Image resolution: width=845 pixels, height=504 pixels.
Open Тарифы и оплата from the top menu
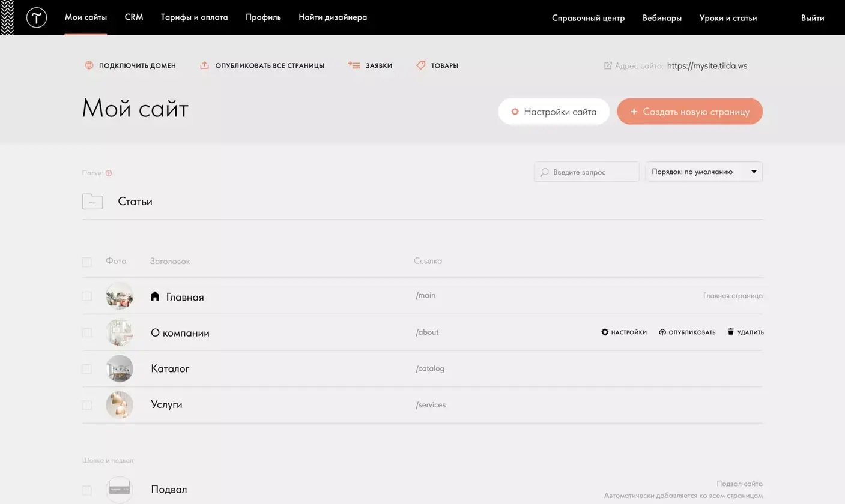tap(194, 17)
